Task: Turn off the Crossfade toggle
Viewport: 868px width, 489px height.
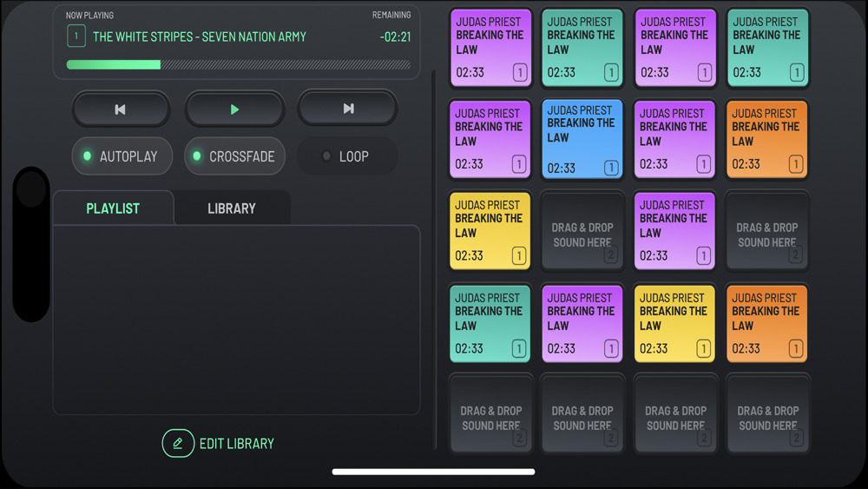Action: pyautogui.click(x=234, y=156)
